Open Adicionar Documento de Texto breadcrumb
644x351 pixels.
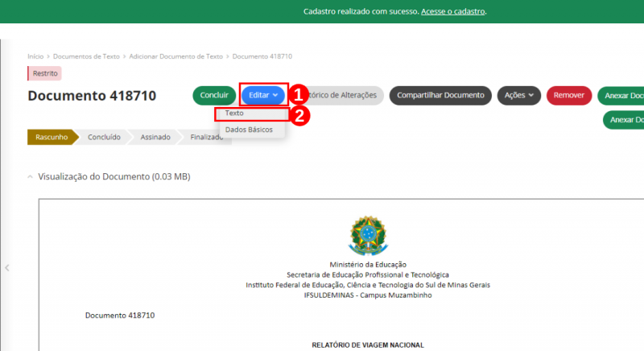click(x=175, y=56)
